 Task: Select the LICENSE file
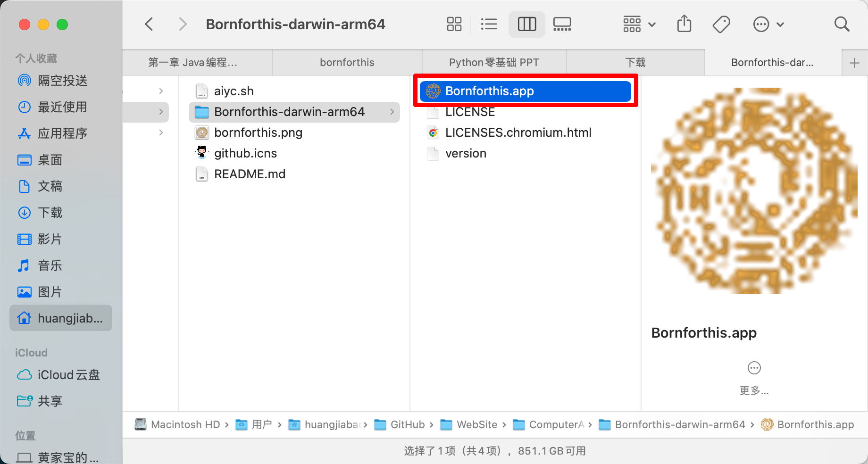point(526,112)
